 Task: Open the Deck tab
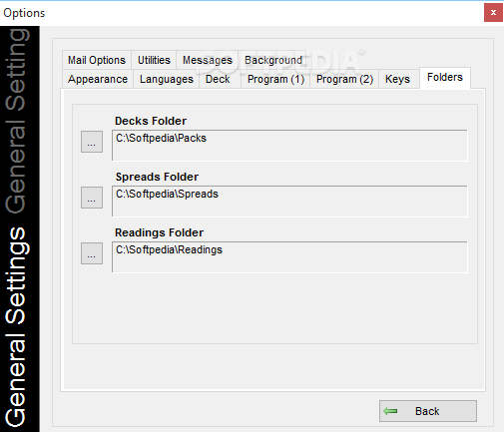click(x=218, y=79)
